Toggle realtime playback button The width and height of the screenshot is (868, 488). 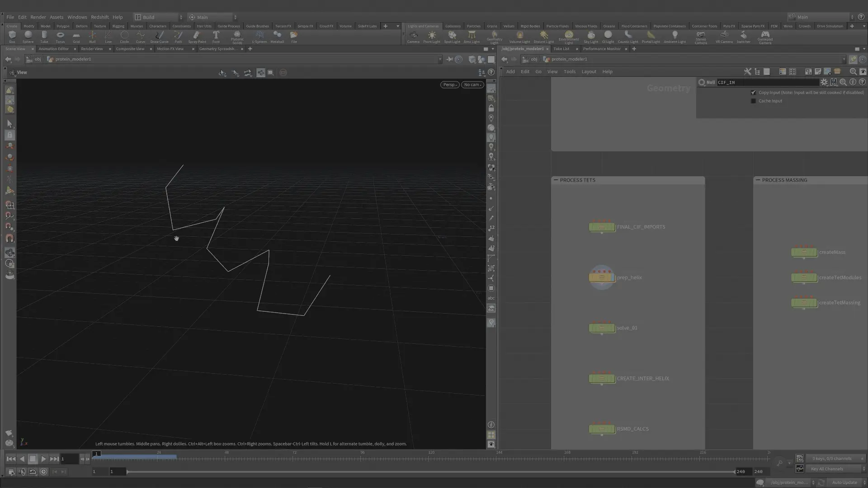(x=43, y=472)
